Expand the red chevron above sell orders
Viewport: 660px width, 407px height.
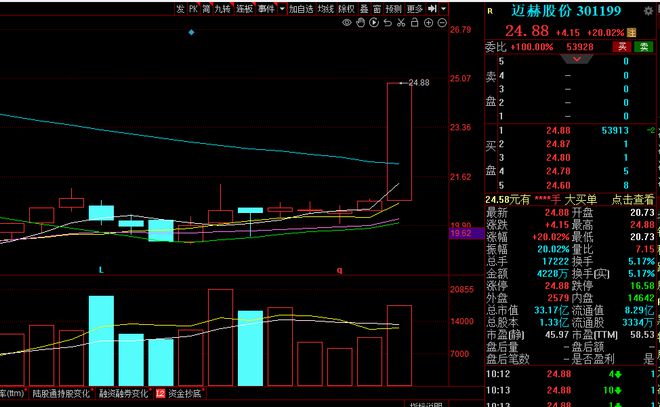pyautogui.click(x=577, y=59)
